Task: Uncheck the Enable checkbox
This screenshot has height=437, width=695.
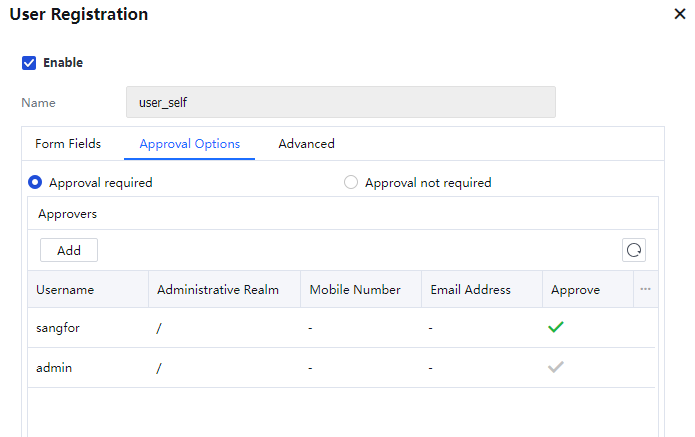Action: click(x=29, y=63)
